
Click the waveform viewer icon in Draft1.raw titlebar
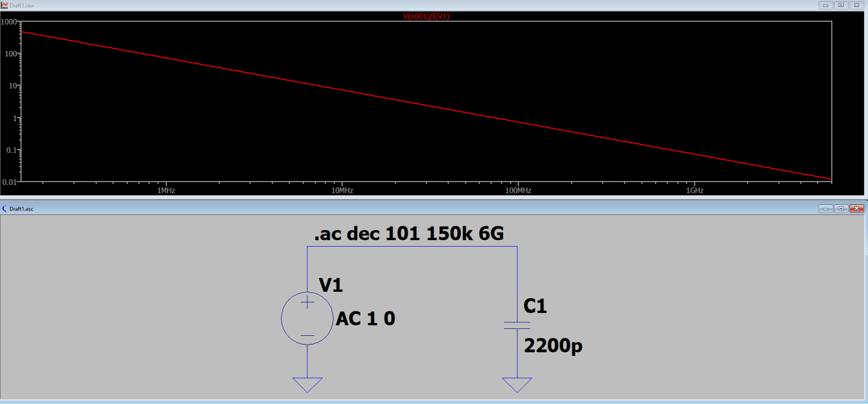(5, 5)
